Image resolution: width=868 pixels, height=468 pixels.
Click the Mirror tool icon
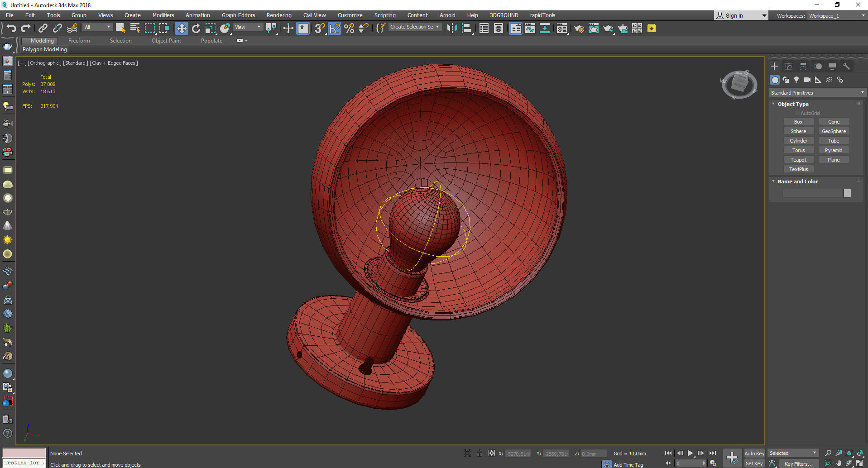coord(451,29)
